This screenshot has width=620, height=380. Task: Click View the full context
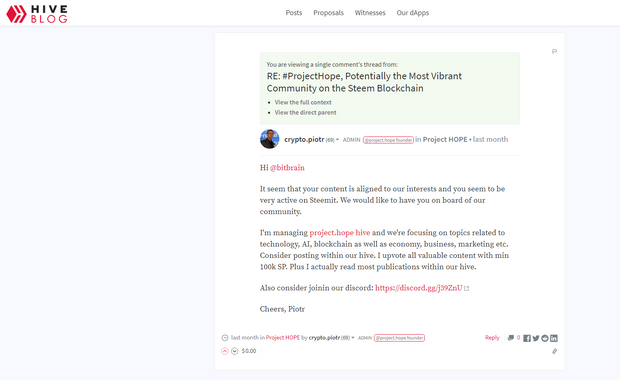(x=303, y=102)
